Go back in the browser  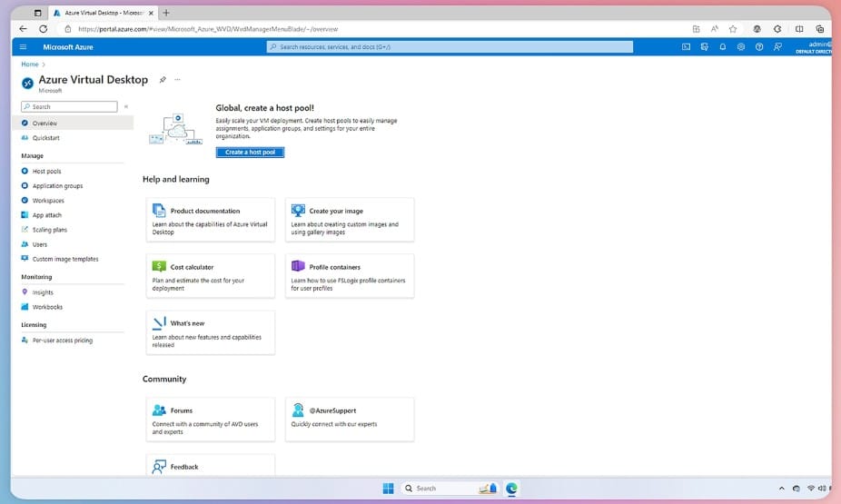coord(23,29)
